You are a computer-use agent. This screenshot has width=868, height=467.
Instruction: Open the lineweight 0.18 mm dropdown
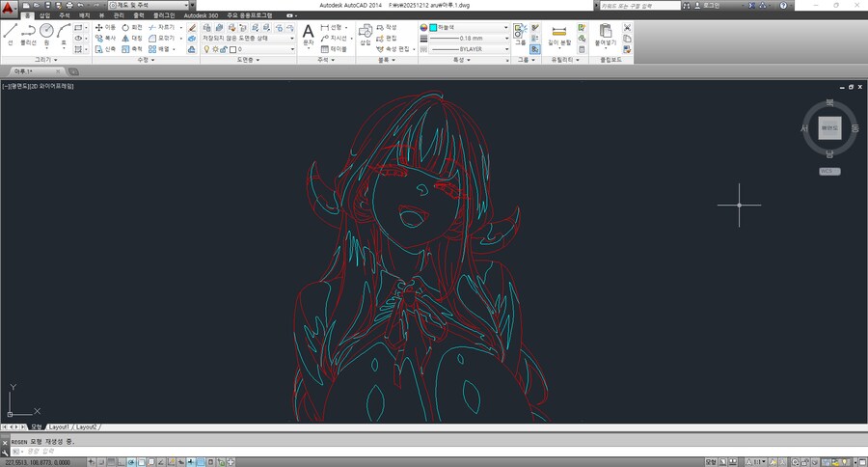tap(505, 38)
